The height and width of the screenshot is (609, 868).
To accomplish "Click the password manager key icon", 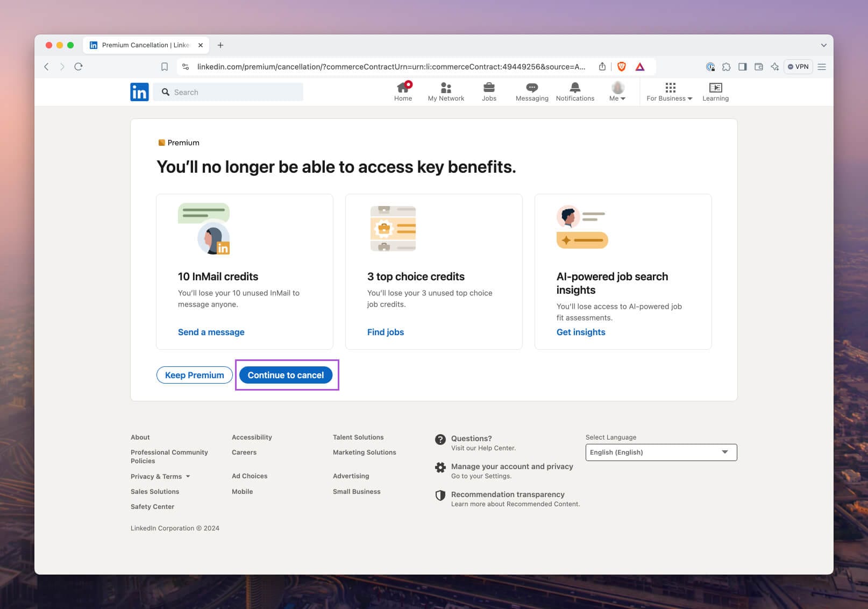I will tap(710, 67).
